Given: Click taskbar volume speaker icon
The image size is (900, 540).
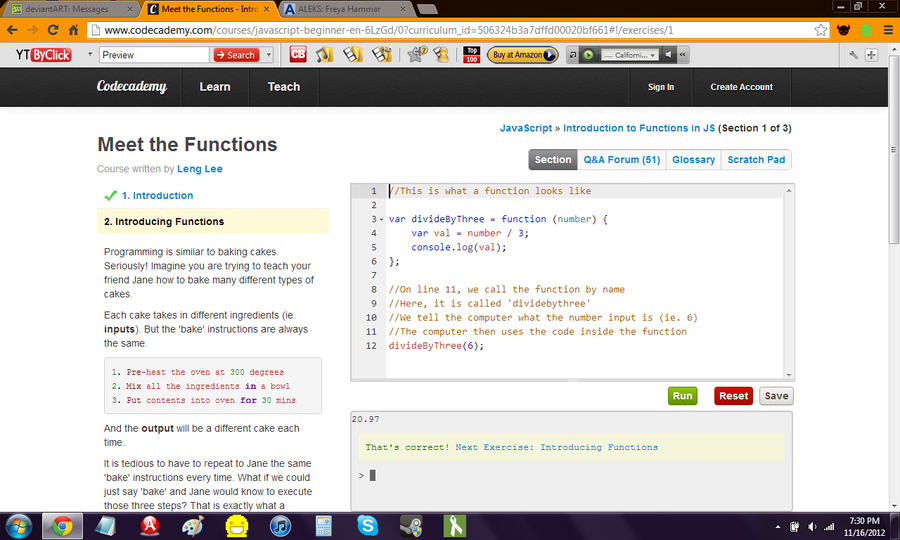Looking at the screenshot, I should coord(812,526).
